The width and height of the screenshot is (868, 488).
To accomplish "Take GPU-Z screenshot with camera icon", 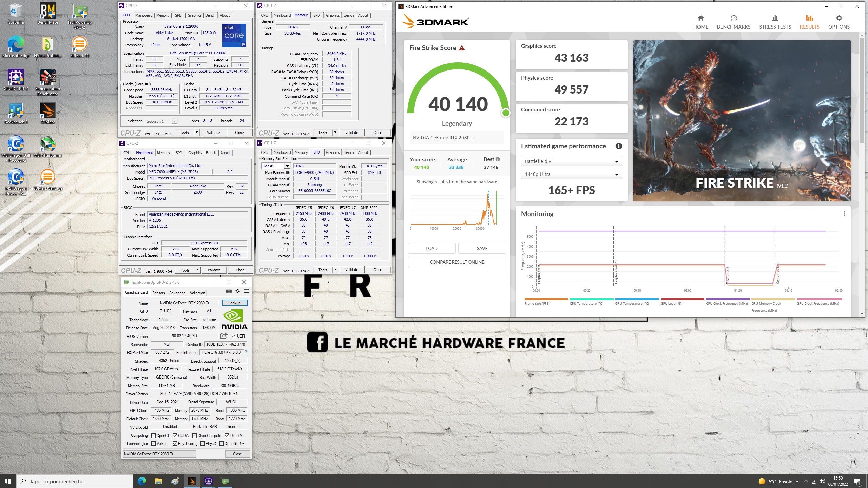I will (x=229, y=291).
